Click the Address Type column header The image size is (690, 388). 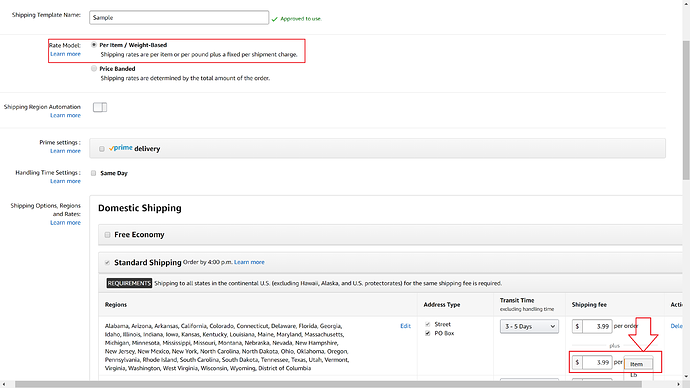click(442, 305)
